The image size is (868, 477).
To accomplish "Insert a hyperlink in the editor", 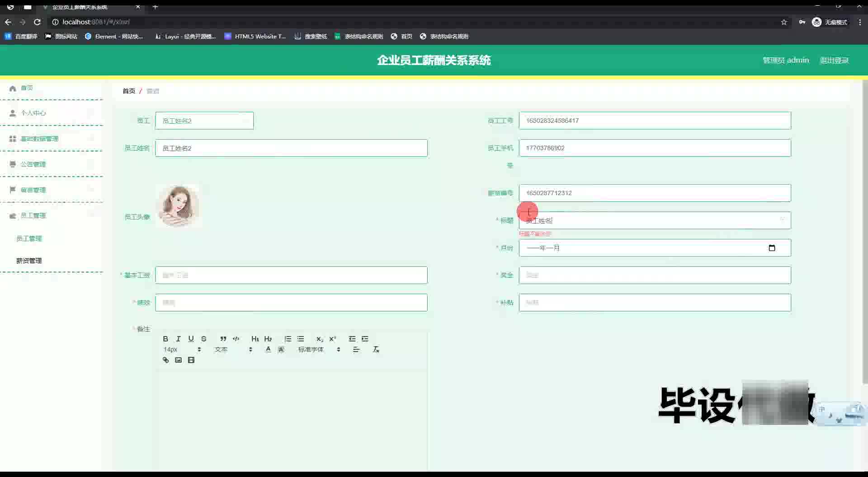I will [165, 360].
